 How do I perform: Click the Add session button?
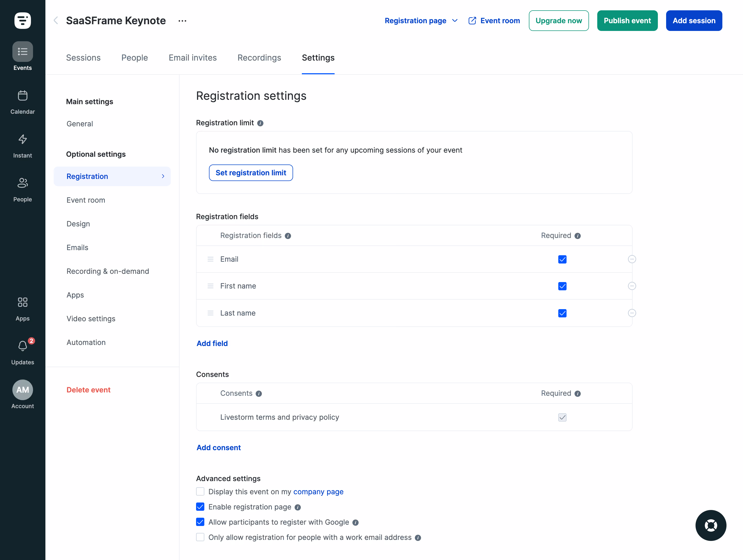click(694, 21)
